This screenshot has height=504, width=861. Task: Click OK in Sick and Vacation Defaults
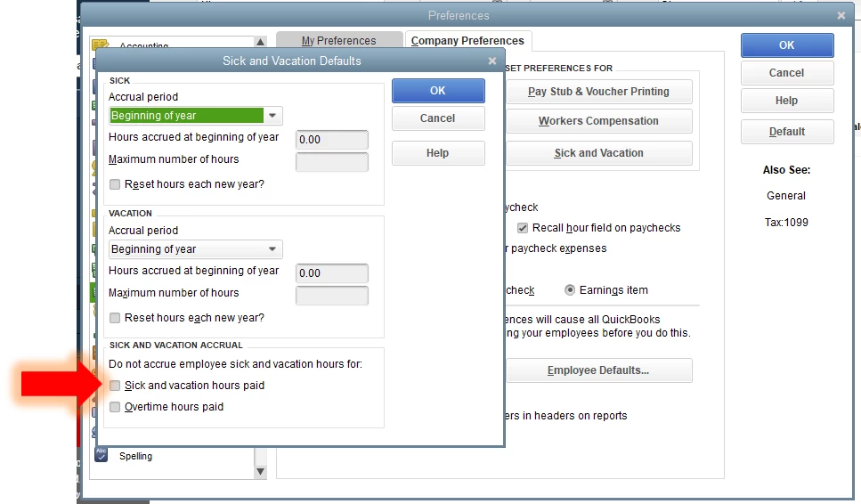tap(438, 91)
